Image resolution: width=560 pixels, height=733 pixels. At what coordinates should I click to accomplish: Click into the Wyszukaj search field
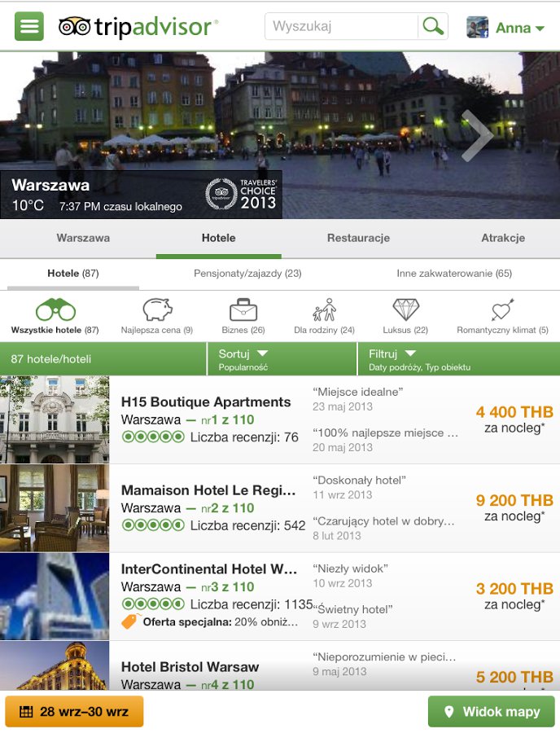click(x=341, y=26)
